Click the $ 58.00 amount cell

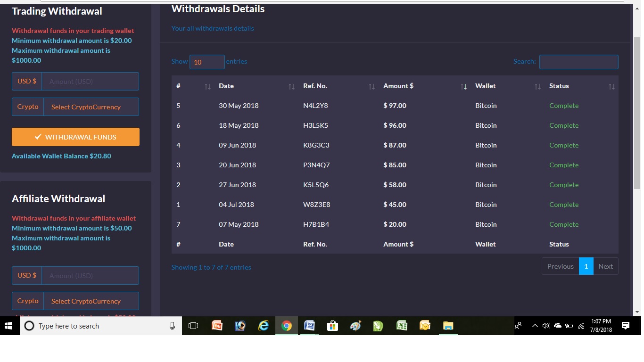(x=395, y=185)
